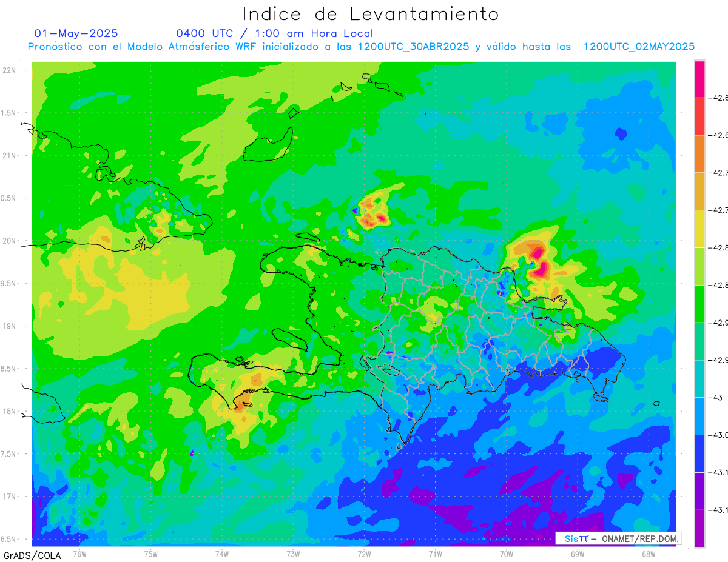
Task: Click the yellow-green segment of the color scale
Action: point(699,266)
